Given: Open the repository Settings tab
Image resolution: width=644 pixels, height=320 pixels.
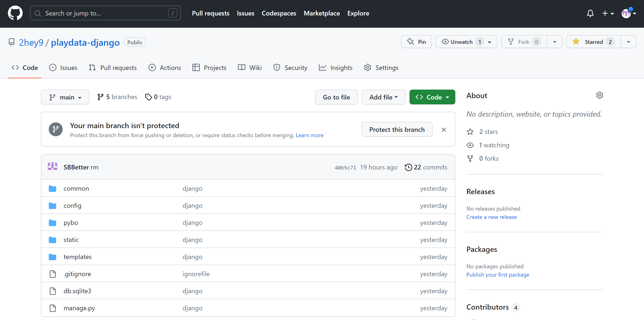Looking at the screenshot, I should (381, 68).
